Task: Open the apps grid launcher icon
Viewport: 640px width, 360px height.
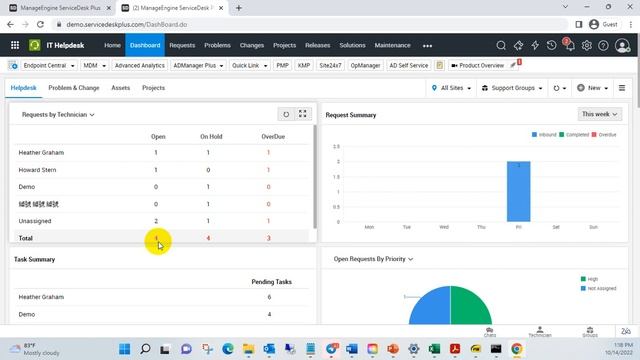Action: tap(15, 45)
